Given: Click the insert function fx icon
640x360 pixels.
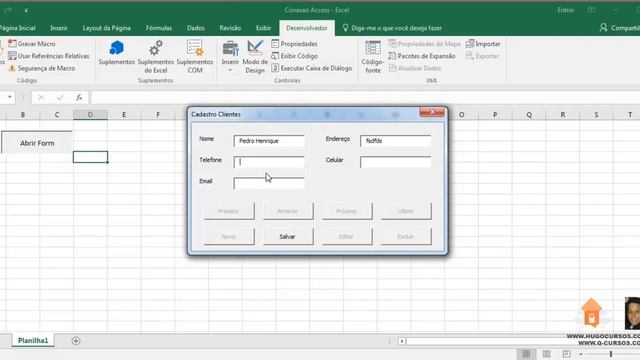Looking at the screenshot, I should tap(79, 97).
